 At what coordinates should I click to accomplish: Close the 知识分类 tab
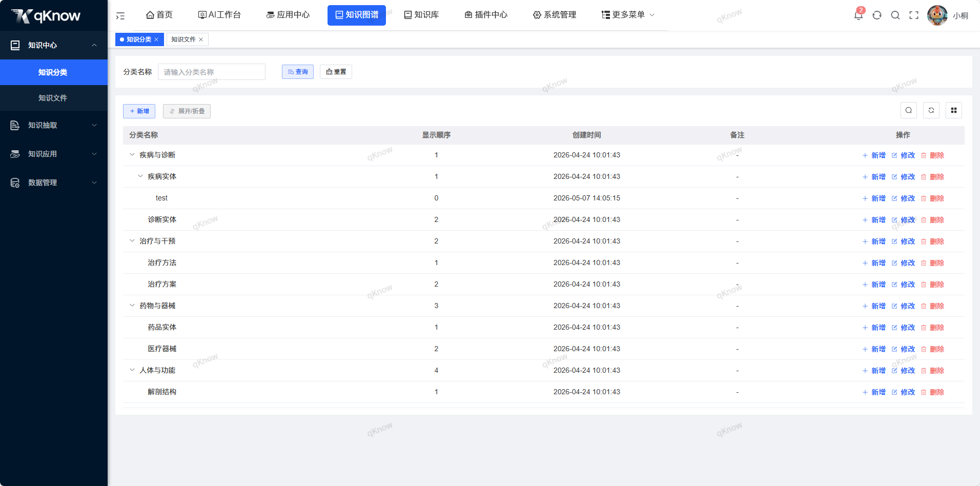(x=156, y=39)
